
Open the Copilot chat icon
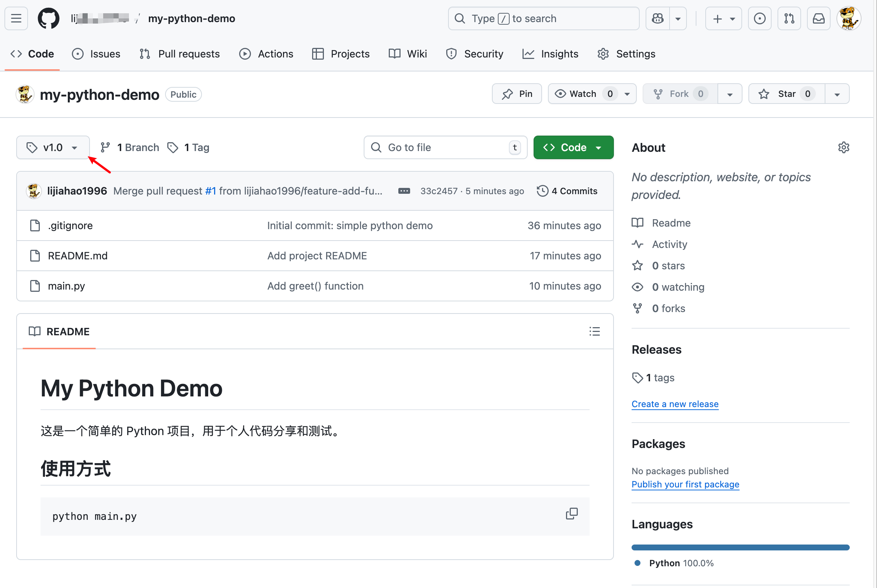tap(657, 18)
